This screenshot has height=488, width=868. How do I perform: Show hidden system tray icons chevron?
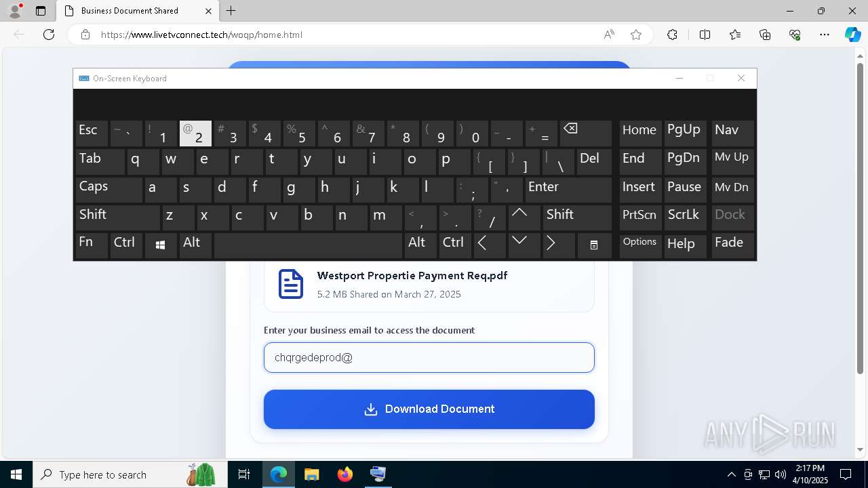731,474
